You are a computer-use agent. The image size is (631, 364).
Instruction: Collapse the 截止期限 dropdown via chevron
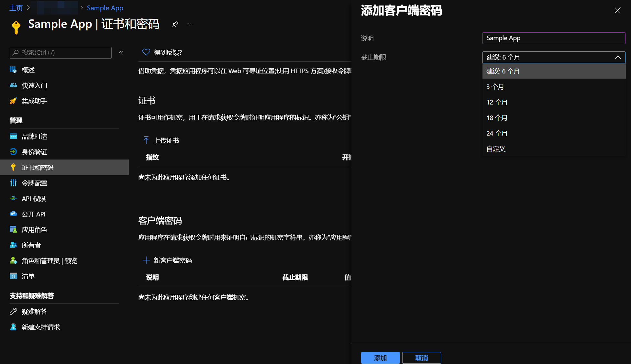(618, 57)
